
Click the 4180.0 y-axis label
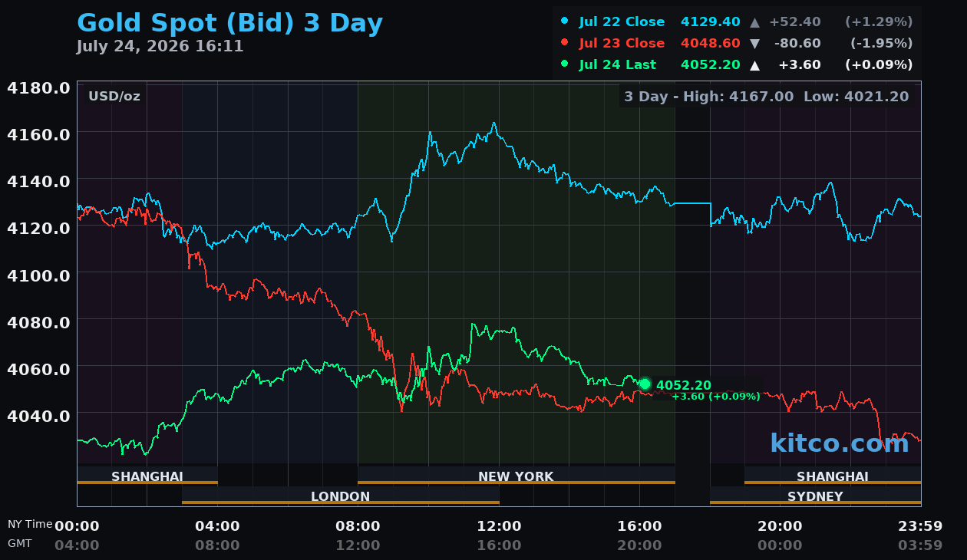pyautogui.click(x=38, y=87)
